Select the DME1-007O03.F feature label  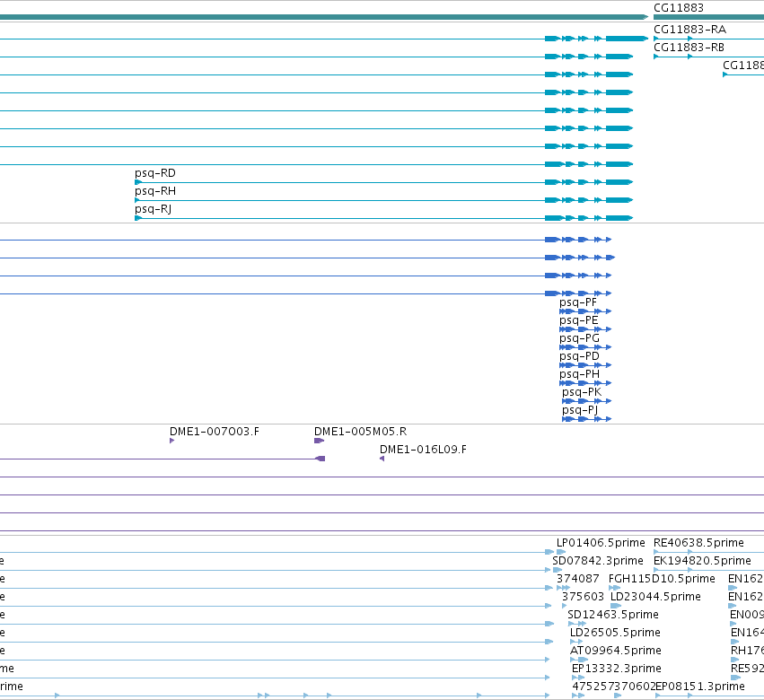[x=215, y=432]
